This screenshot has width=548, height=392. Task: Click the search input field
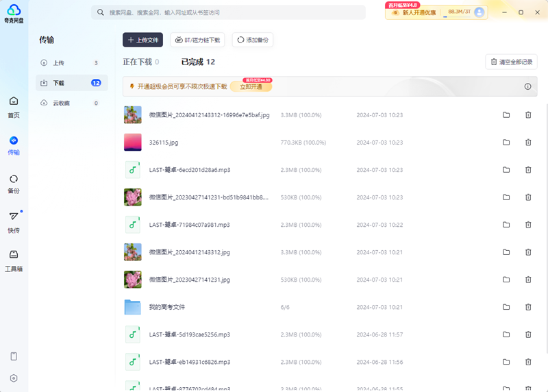point(229,12)
